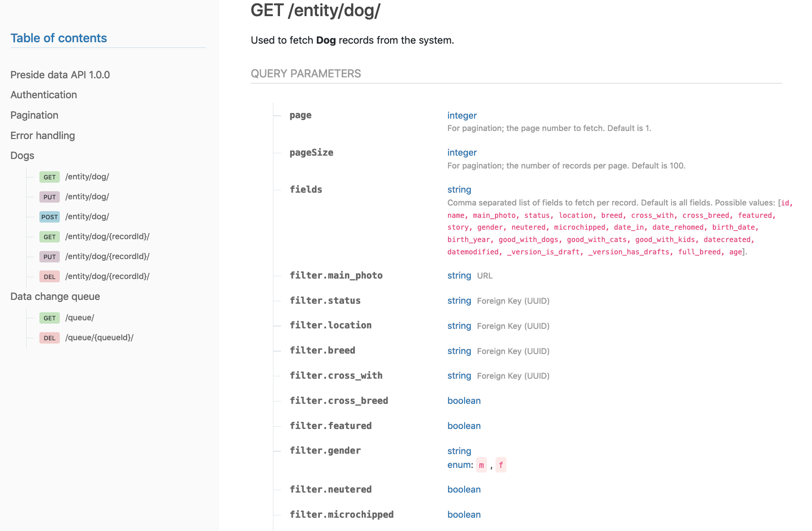The height and width of the screenshot is (531, 812).
Task: Click PUT badge for /entity/dog/{recordId}/
Action: pos(49,257)
